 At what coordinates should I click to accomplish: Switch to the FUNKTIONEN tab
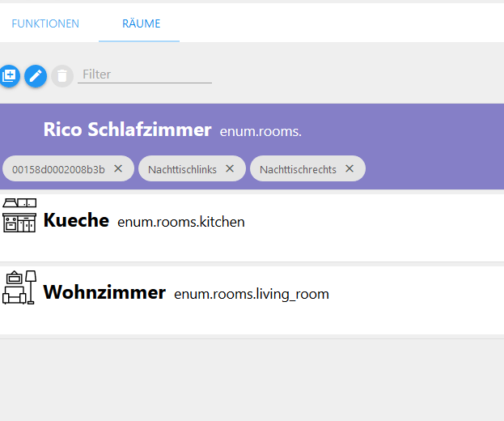(45, 23)
